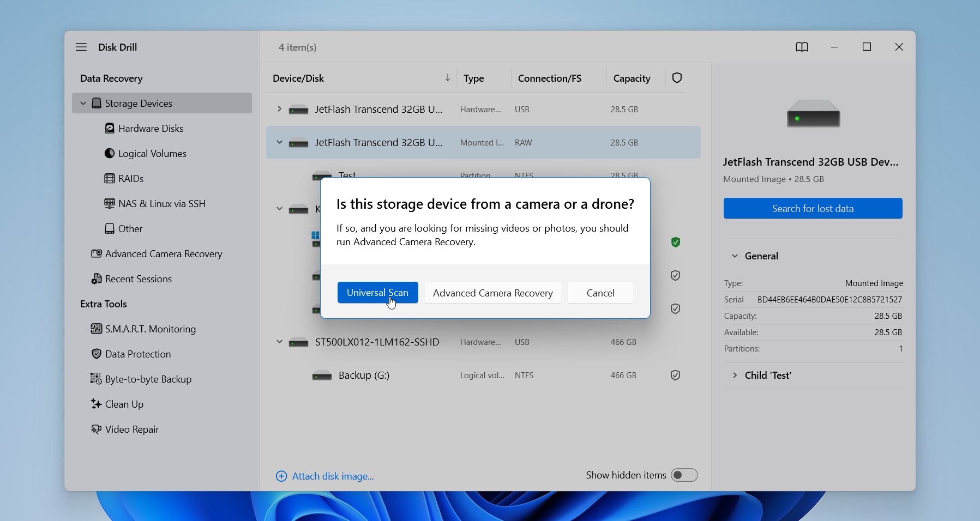Open Advanced Camera Recovery in sidebar
The height and width of the screenshot is (521, 980).
point(157,254)
